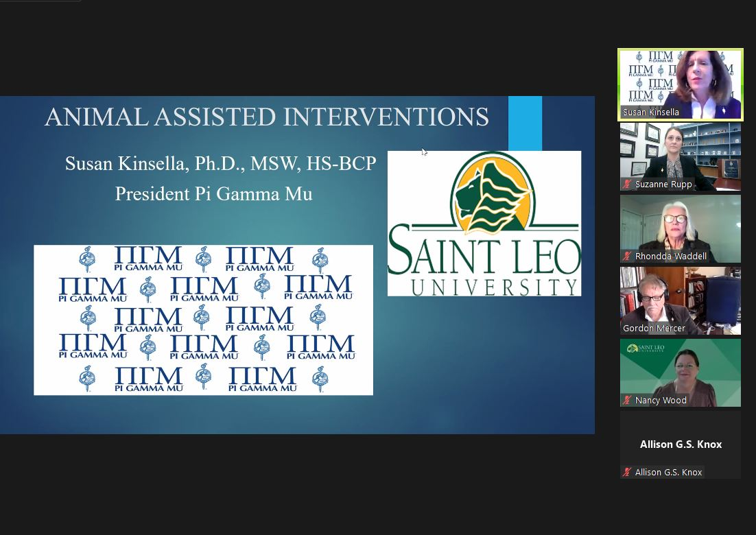Toggle Suzanne Rupp's mute indicator
The height and width of the screenshot is (535, 756).
pyautogui.click(x=626, y=184)
